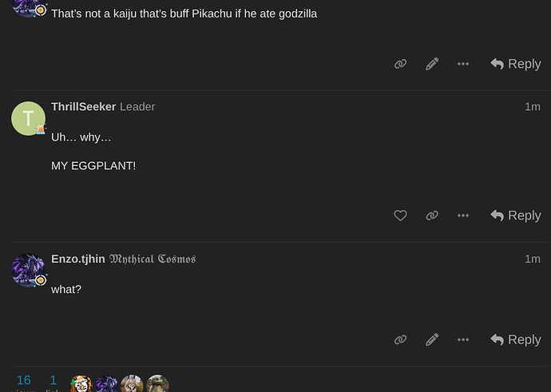Like ThrillSeeker's EGGPLANT post with heart
This screenshot has width=551, height=392.
[400, 216]
